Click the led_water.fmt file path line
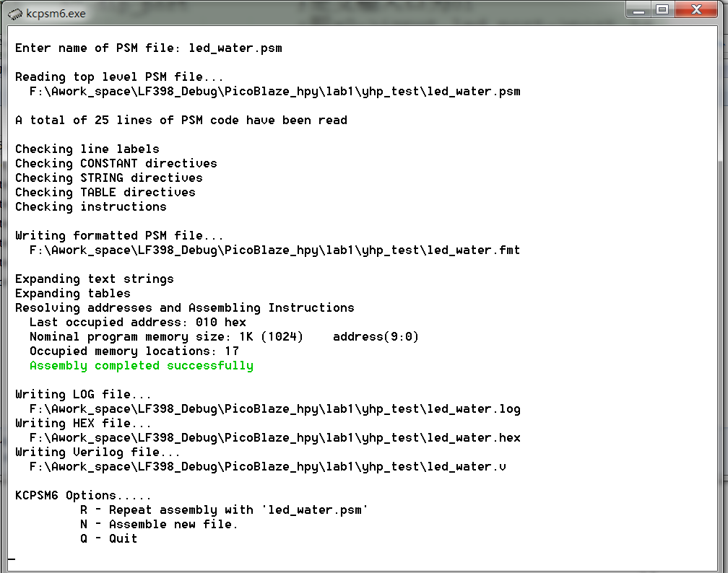 tap(275, 250)
